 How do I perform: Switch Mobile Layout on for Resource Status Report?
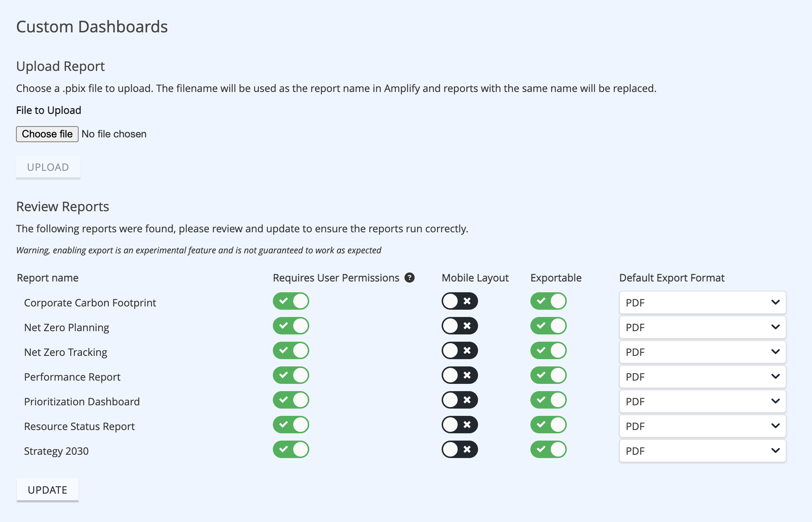click(x=460, y=425)
